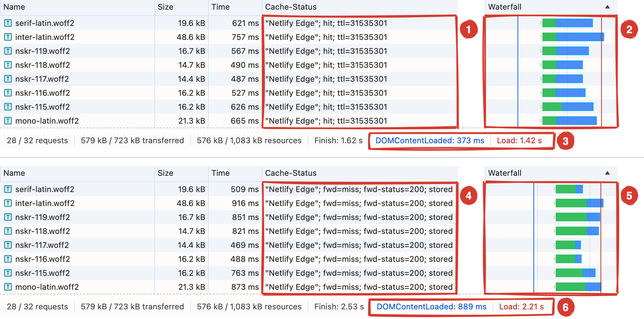Image resolution: width=644 pixels, height=319 pixels.
Task: Click the 621 ms time cell
Action: [245, 23]
